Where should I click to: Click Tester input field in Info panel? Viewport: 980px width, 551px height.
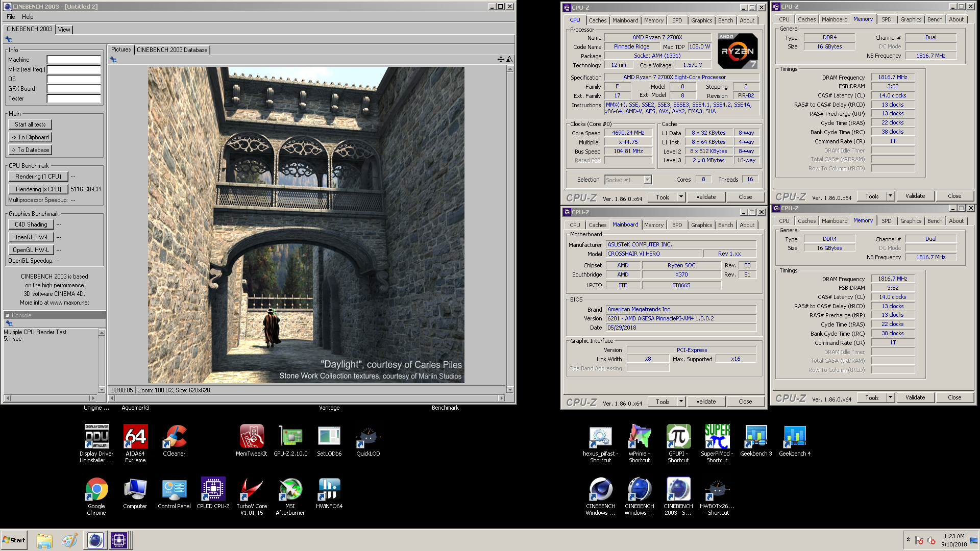tap(73, 98)
